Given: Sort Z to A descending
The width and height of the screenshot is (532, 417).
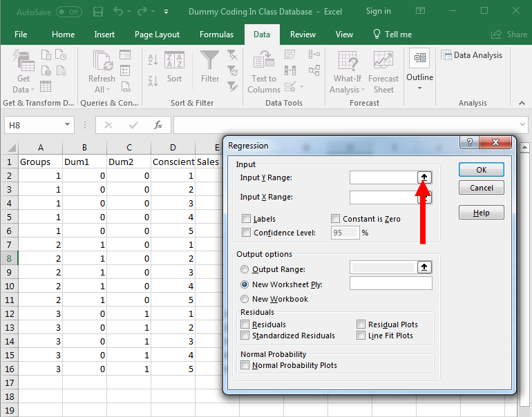Looking at the screenshot, I should 153,81.
